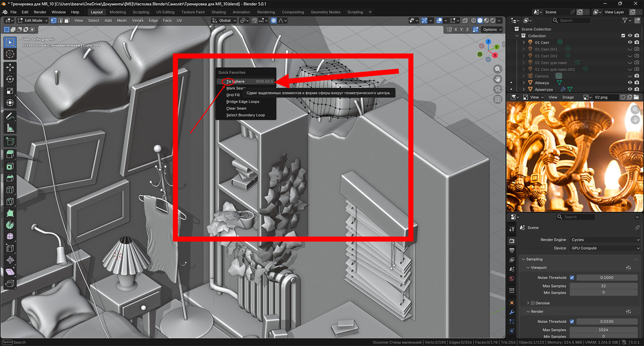Enable the Denoise checkbox
Viewport: 644px width, 346px height.
coord(533,303)
